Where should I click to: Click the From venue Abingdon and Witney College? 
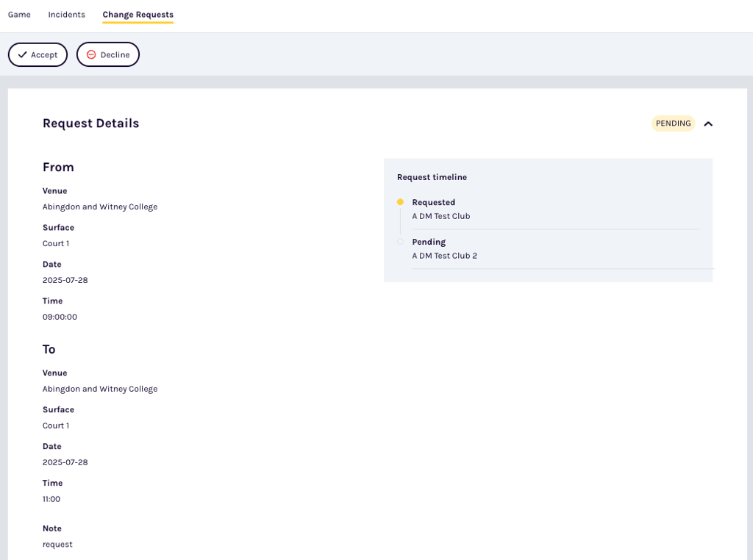tap(100, 207)
